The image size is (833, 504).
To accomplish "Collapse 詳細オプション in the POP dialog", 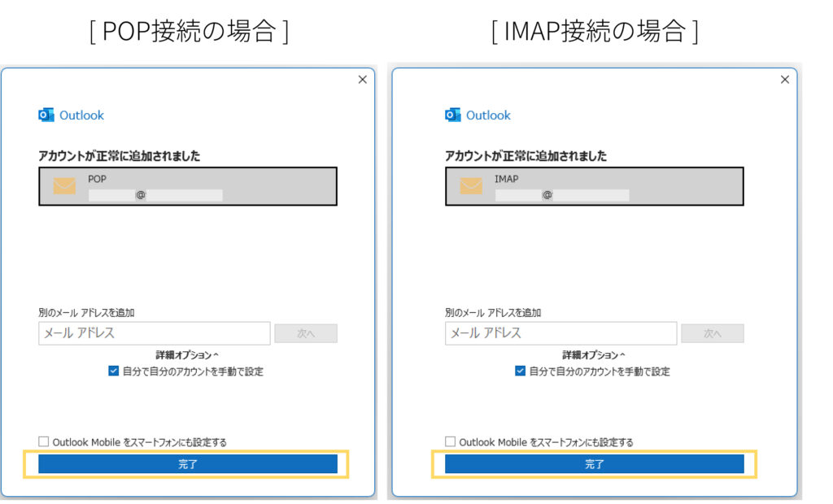I will [188, 355].
